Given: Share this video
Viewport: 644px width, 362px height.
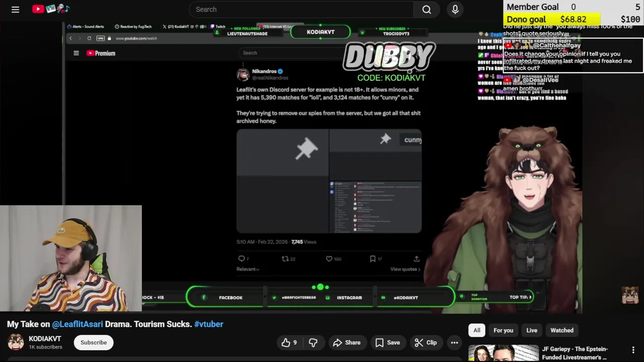Looking at the screenshot, I should [x=347, y=342].
